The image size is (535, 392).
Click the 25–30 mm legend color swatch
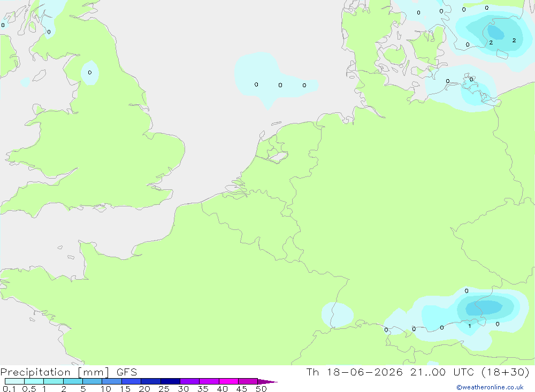170,381
